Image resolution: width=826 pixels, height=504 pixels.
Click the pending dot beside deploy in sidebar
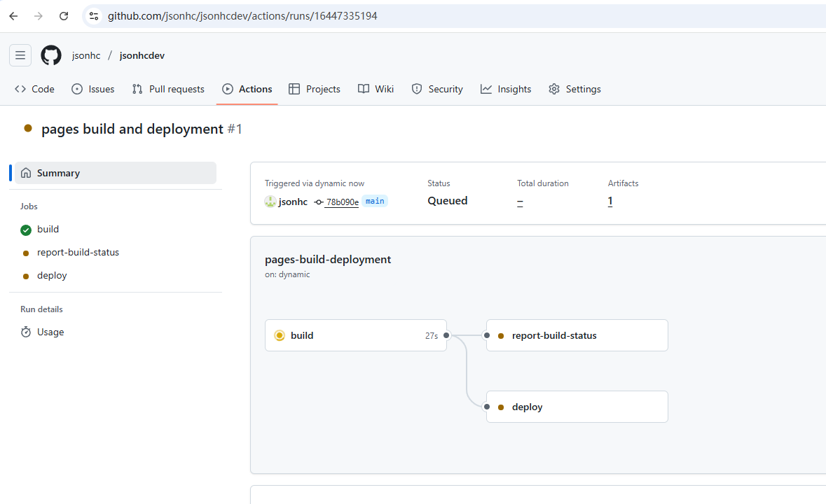point(26,276)
